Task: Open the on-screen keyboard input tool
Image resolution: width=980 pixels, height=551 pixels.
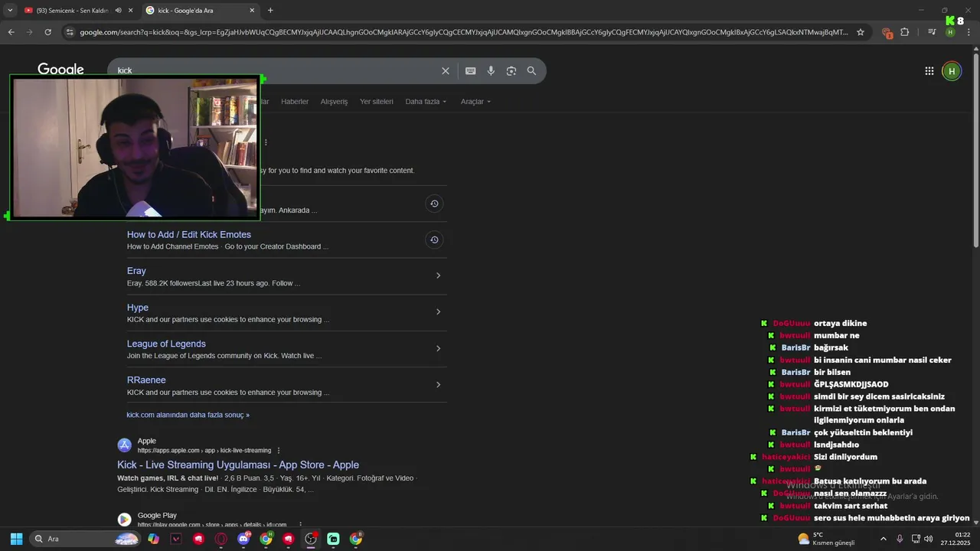Action: tap(471, 71)
